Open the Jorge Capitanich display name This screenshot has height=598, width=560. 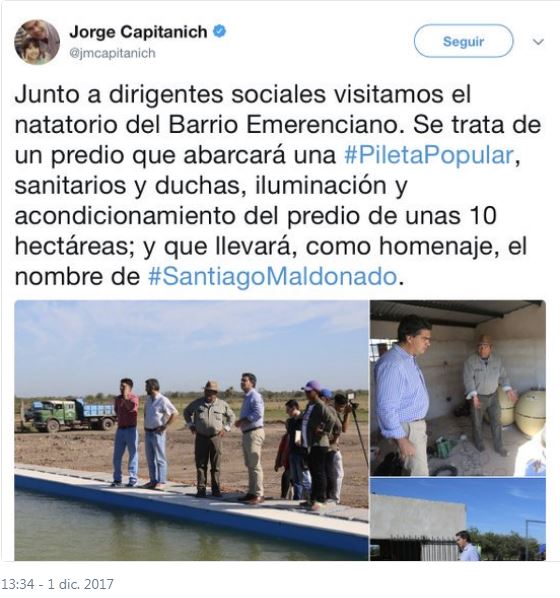[x=138, y=32]
